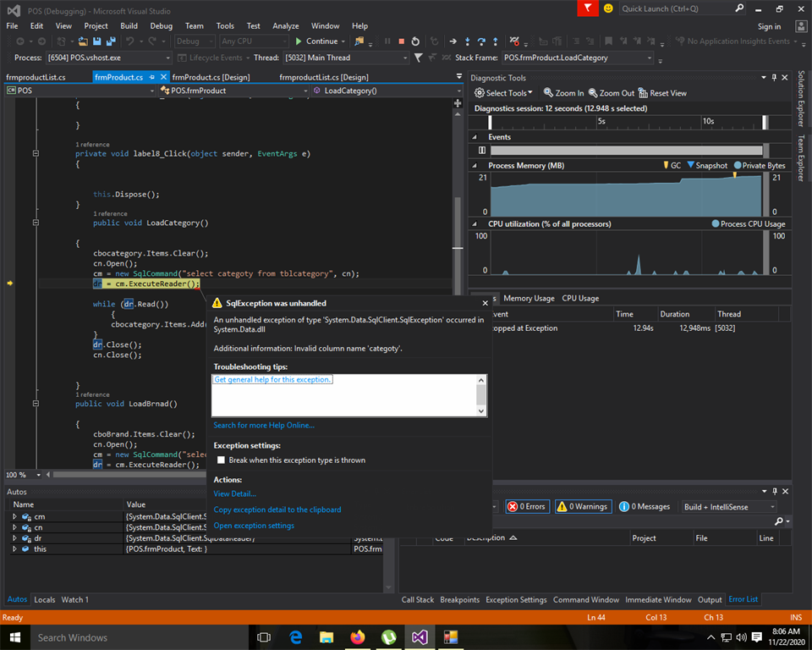Step Into with the down-arrow debug icon

coord(468,41)
